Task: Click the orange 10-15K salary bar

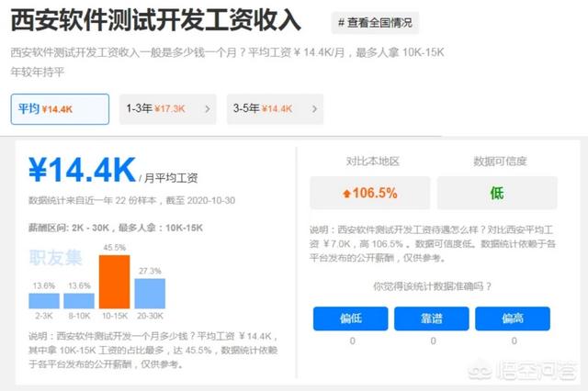Action: 114,282
